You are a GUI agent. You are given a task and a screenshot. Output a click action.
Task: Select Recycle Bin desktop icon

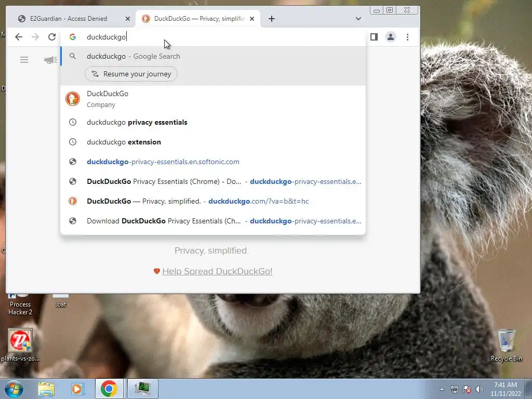[x=506, y=345]
